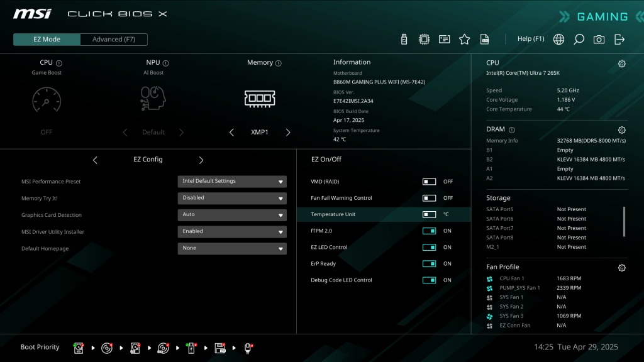Open Default Homepage dropdown
The height and width of the screenshot is (362, 644).
tap(232, 249)
